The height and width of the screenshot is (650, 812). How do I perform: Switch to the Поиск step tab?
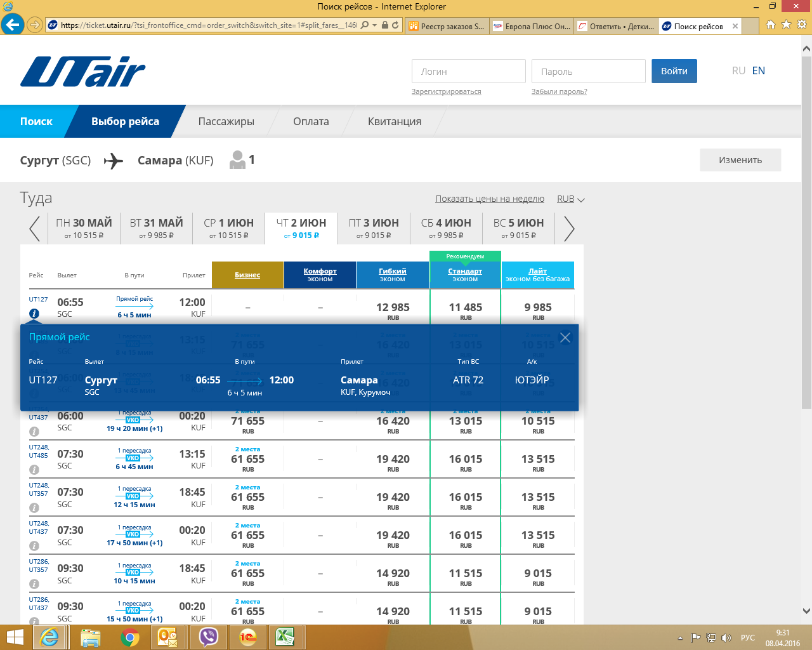pyautogui.click(x=36, y=121)
